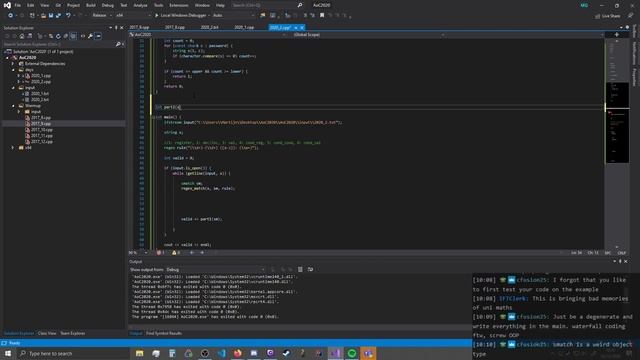640x360 pixels.
Task: Click the Undo toolbar icon
Action: pos(68,16)
